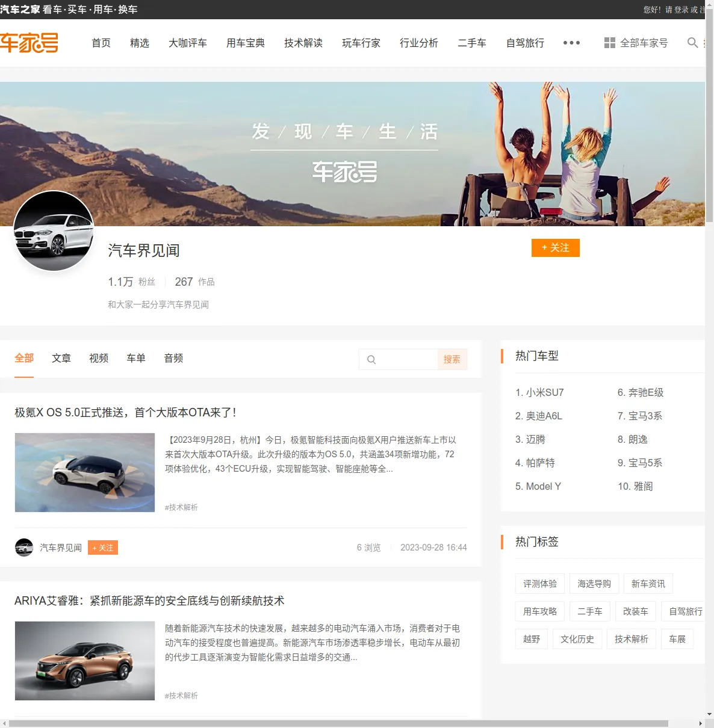The image size is (714, 728).
Task: Click the 汽车之家 logo in top bar
Action: (20, 10)
